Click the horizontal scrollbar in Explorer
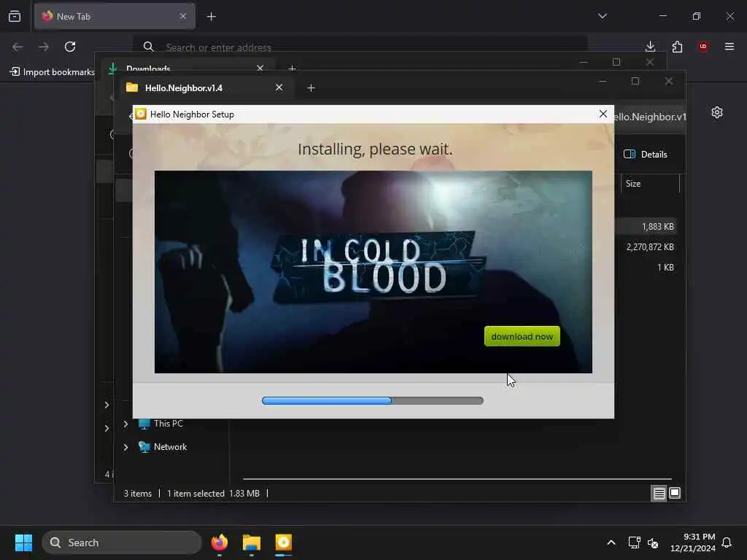Viewport: 747px width, 560px height. (x=457, y=479)
